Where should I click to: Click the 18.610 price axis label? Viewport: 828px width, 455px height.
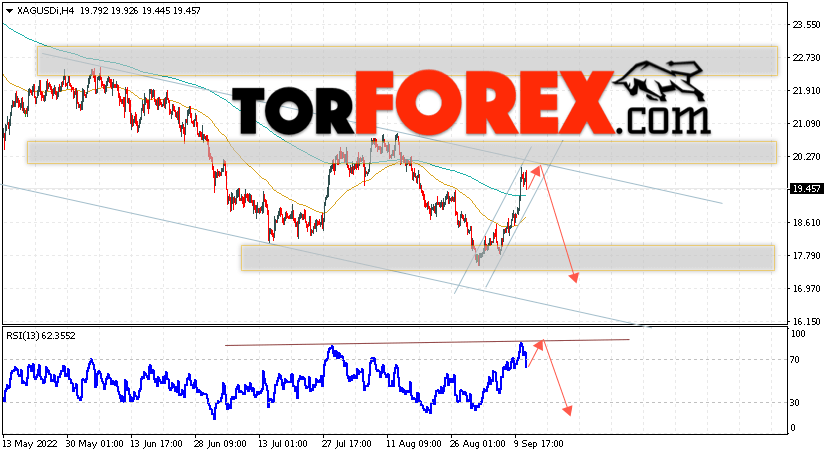pyautogui.click(x=806, y=223)
